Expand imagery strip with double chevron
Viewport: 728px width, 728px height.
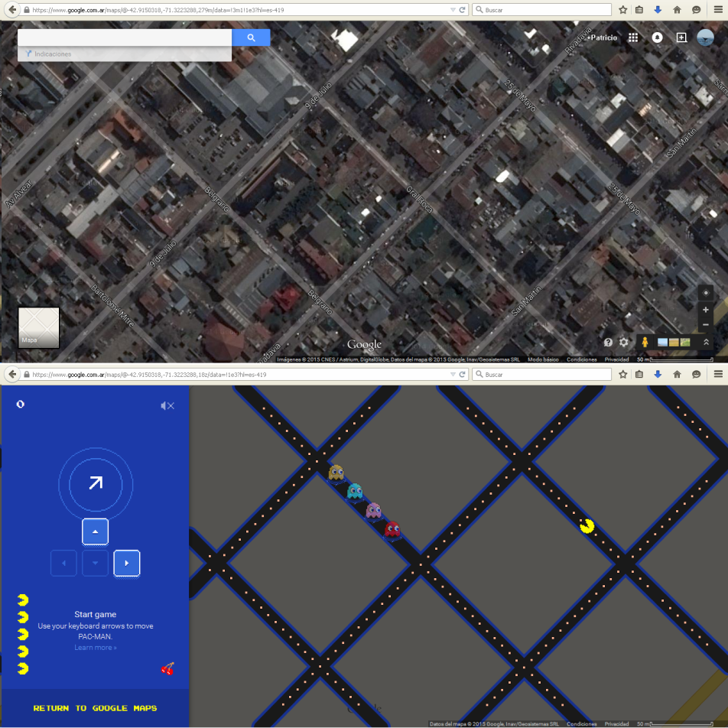pyautogui.click(x=706, y=342)
